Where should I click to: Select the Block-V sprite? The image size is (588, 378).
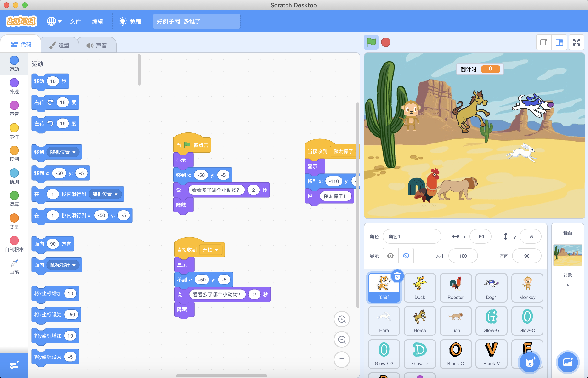coord(491,354)
